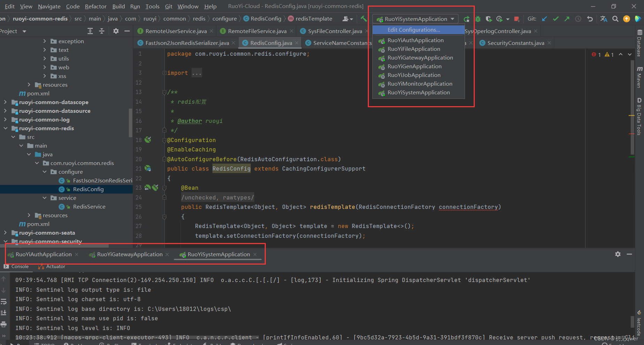Click Scroll to End console icon

(3, 313)
